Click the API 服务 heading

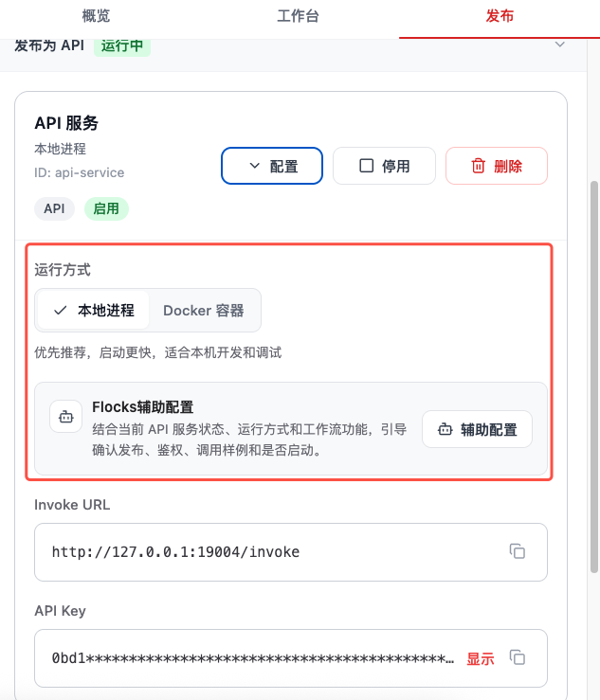[x=66, y=123]
